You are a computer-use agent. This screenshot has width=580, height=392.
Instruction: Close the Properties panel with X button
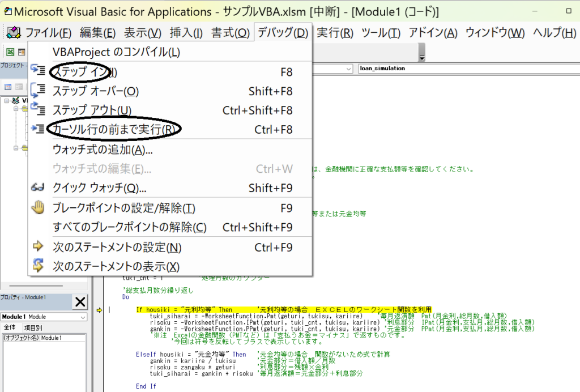pos(80,301)
